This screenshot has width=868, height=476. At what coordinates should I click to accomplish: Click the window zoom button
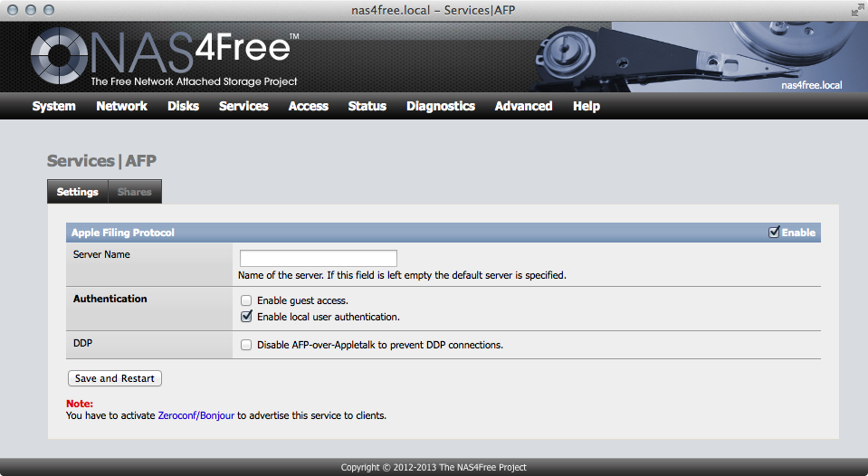click(x=49, y=10)
